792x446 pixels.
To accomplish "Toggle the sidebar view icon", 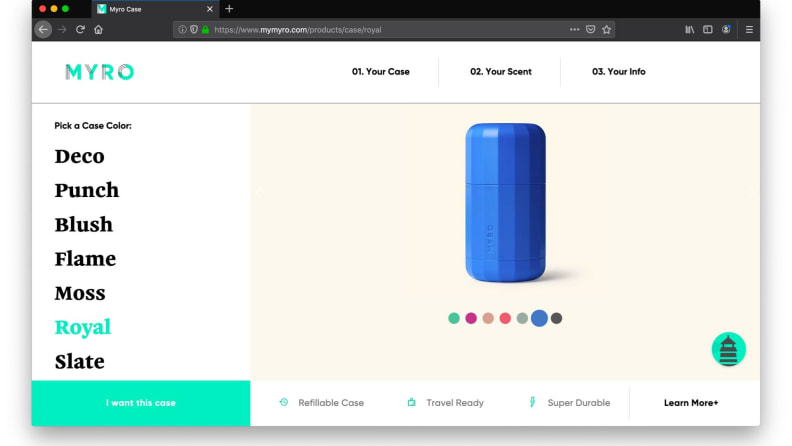I will point(708,30).
